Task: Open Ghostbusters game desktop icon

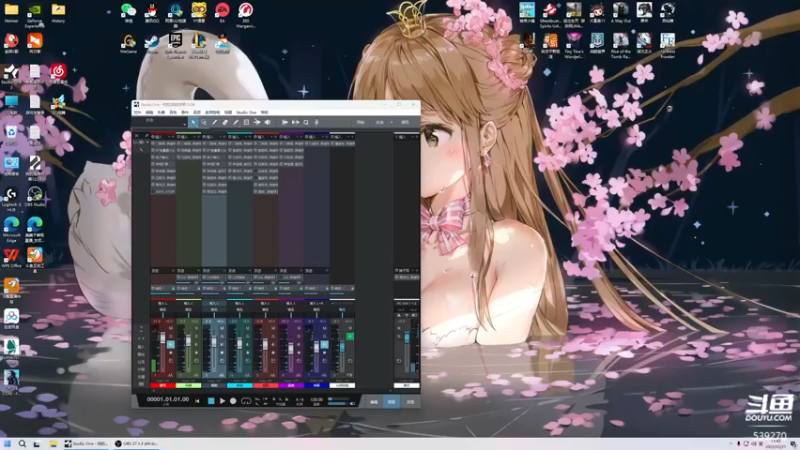Action: (x=550, y=14)
